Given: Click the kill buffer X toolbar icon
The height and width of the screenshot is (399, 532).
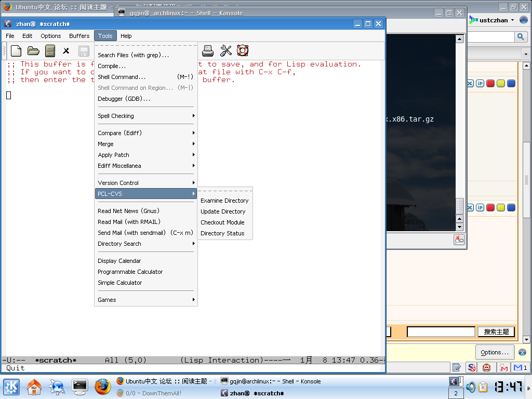Looking at the screenshot, I should pyautogui.click(x=66, y=51).
